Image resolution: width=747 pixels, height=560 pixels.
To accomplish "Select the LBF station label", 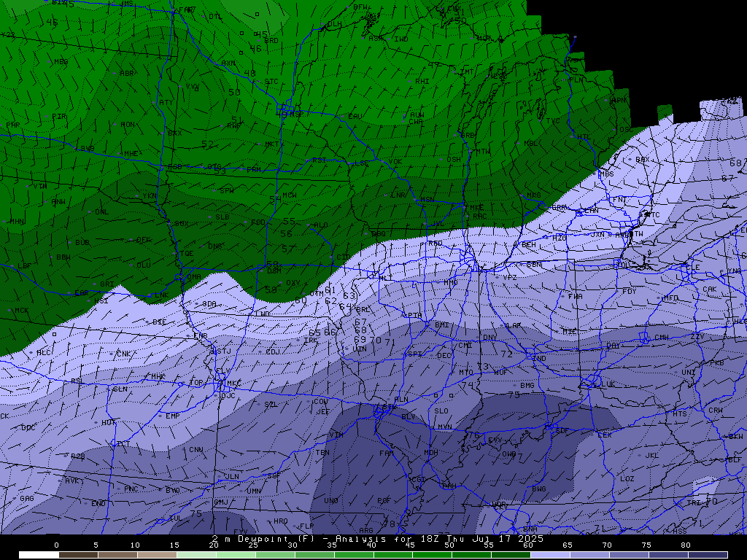I will point(24,265).
